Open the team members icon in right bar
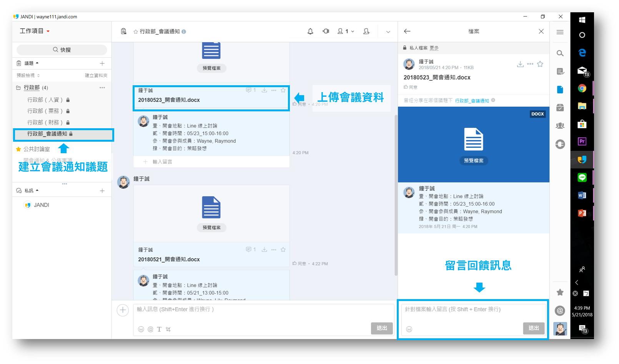This screenshot has height=364, width=619. coord(560,126)
